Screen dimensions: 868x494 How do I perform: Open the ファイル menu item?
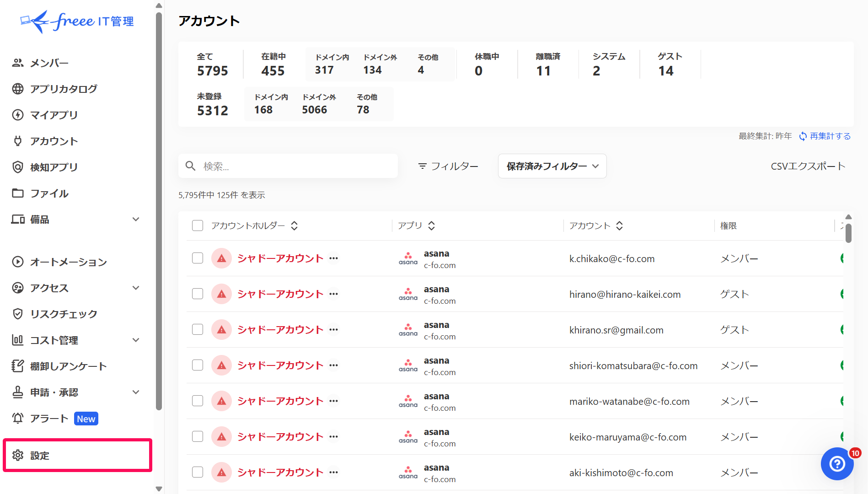[x=49, y=193]
